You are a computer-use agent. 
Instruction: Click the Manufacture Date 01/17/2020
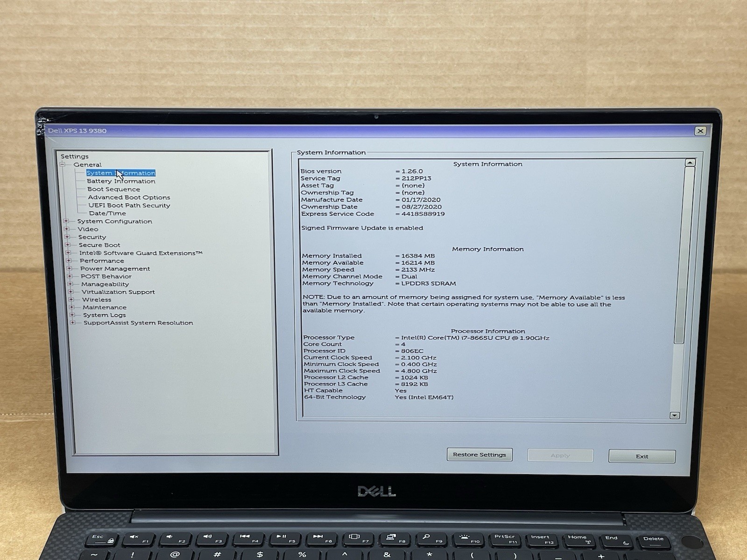(421, 200)
